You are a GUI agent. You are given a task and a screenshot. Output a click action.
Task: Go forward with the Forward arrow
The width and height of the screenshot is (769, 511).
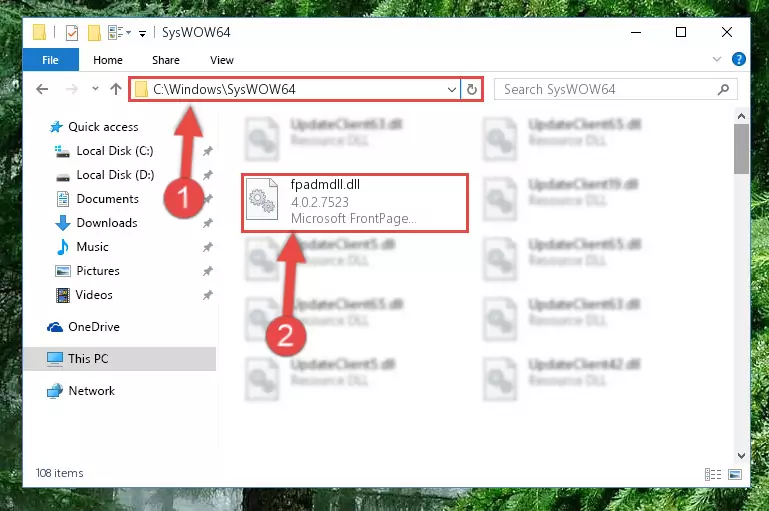click(72, 89)
